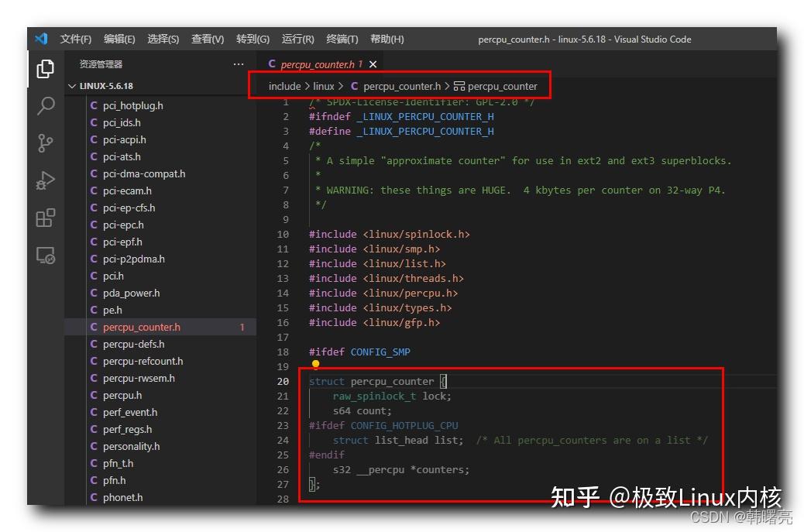Viewport: 804px width, 532px height.
Task: Open the Search view
Action: coord(44,105)
